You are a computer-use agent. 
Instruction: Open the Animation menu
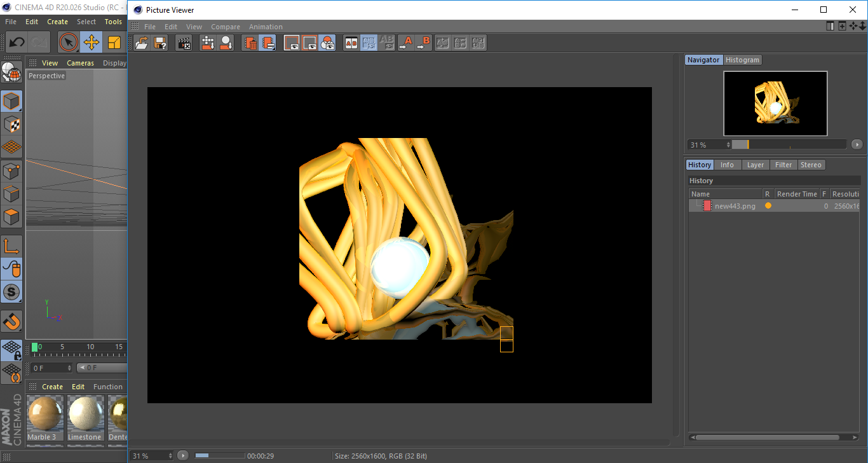coord(266,27)
